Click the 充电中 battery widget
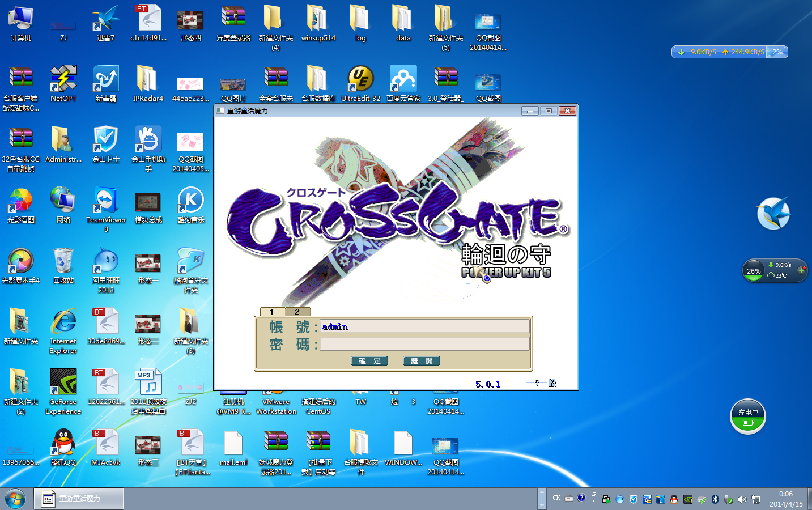 pyautogui.click(x=747, y=416)
